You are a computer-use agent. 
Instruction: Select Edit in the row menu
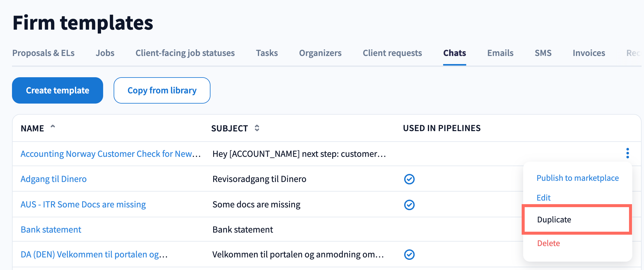coord(543,198)
